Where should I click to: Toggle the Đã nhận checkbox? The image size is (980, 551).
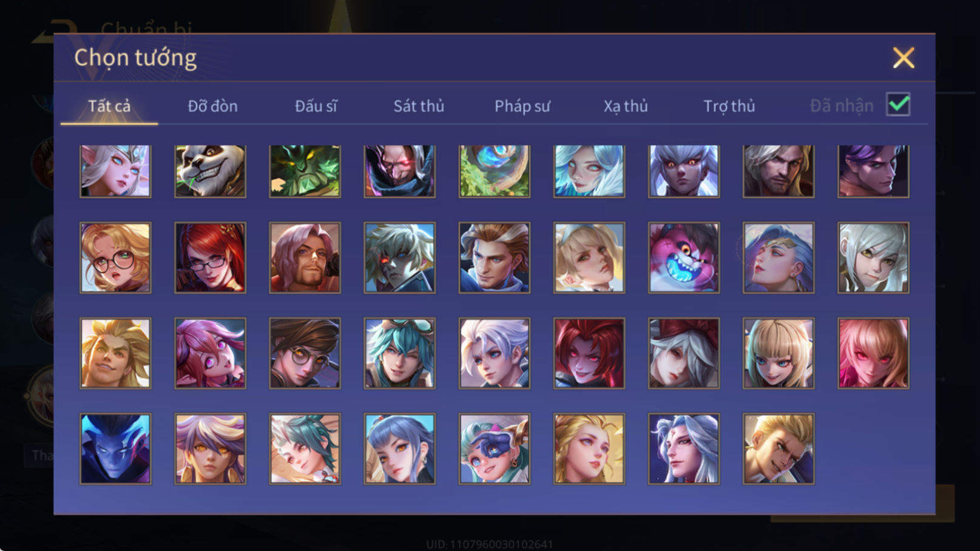pyautogui.click(x=898, y=104)
